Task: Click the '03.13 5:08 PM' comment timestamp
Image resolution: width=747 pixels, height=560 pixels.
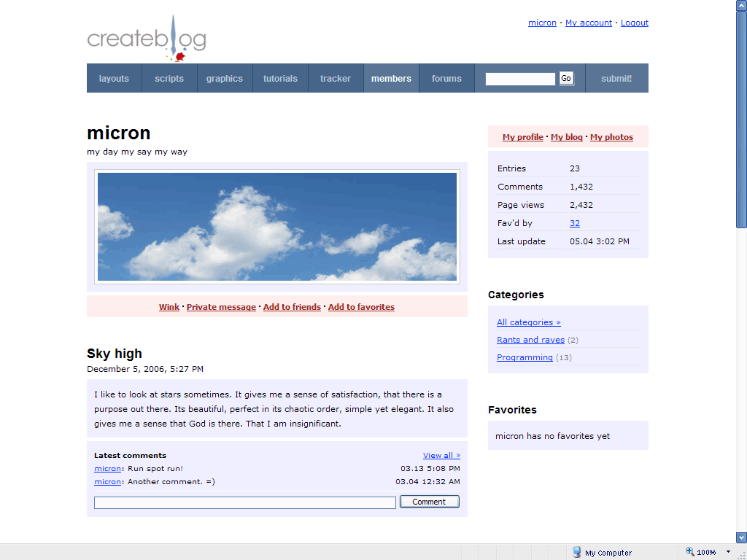Action: [x=430, y=469]
